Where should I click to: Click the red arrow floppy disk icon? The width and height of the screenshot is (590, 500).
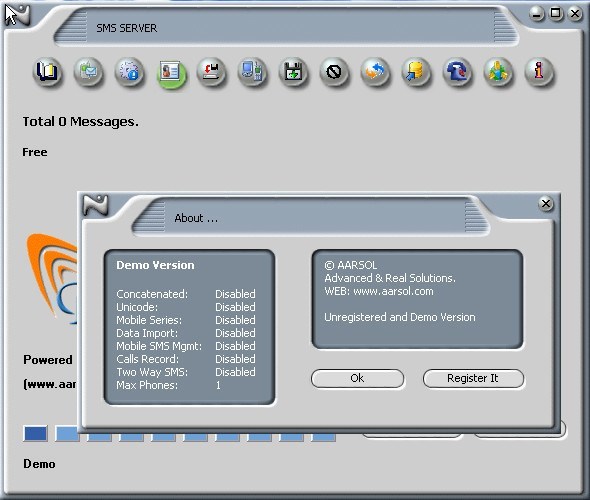[x=211, y=72]
